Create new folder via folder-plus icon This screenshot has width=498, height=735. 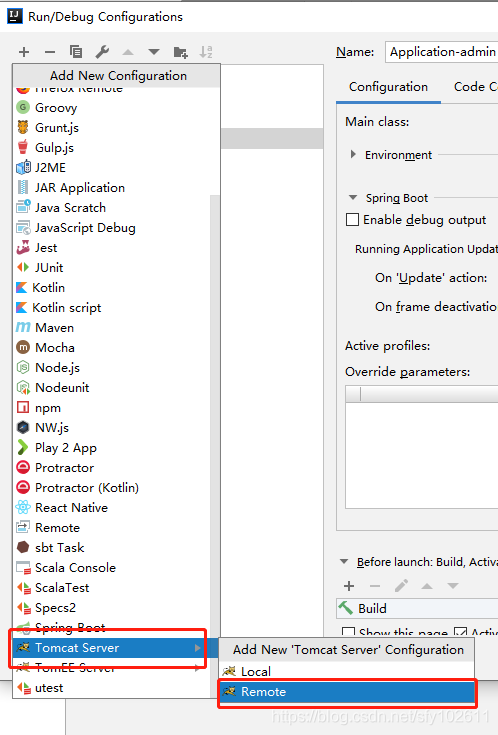pyautogui.click(x=181, y=52)
